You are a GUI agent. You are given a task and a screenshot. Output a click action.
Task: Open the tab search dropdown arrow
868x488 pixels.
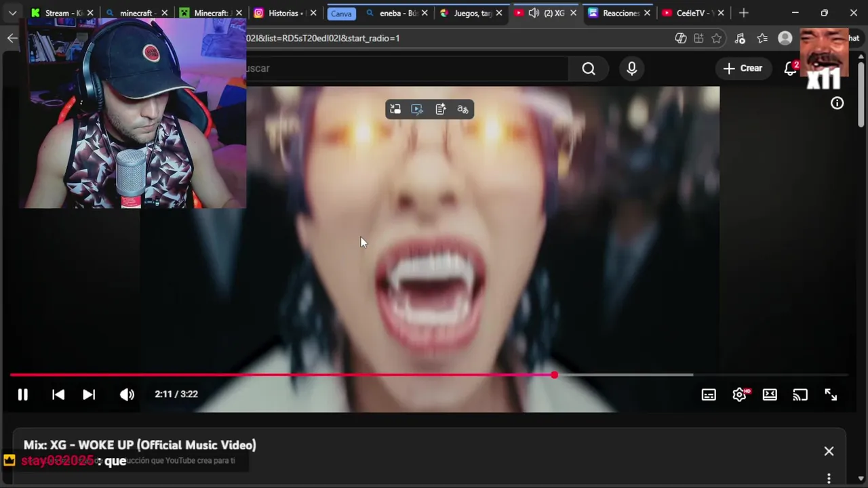pyautogui.click(x=12, y=13)
